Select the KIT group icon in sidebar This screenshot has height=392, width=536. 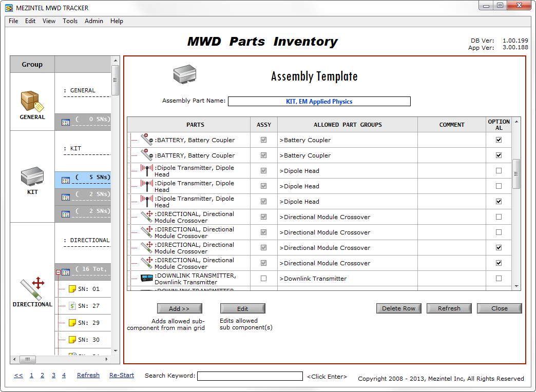click(32, 176)
